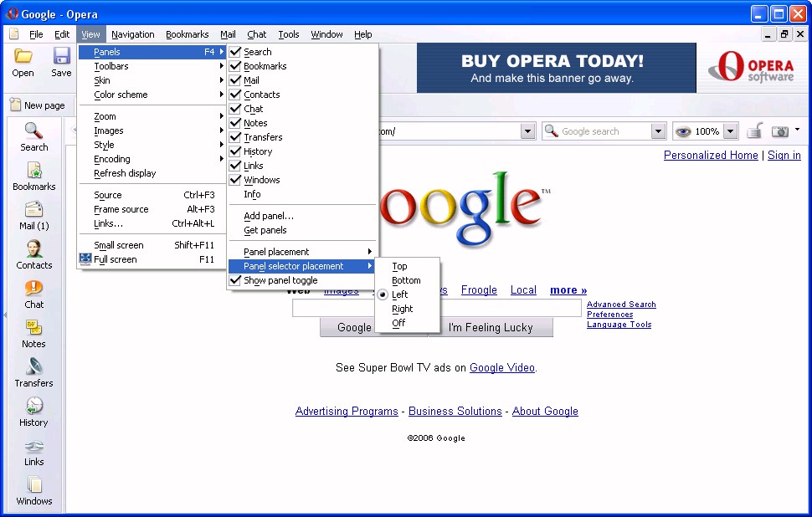Open the History panel icon in sidebar

33,412
